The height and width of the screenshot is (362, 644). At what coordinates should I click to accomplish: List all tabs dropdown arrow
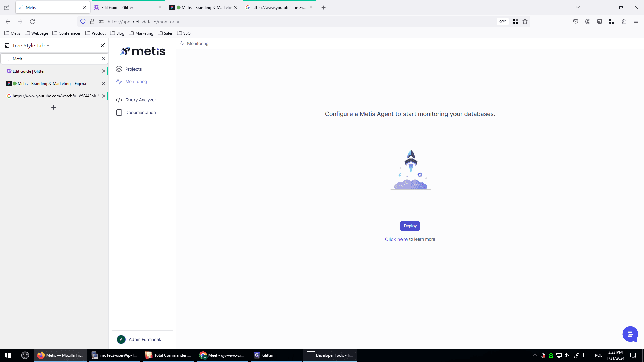click(x=578, y=7)
